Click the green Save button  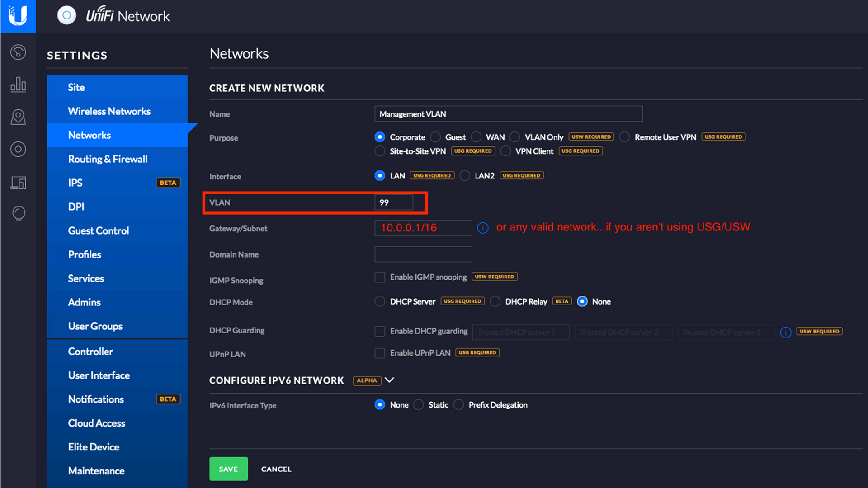click(228, 469)
